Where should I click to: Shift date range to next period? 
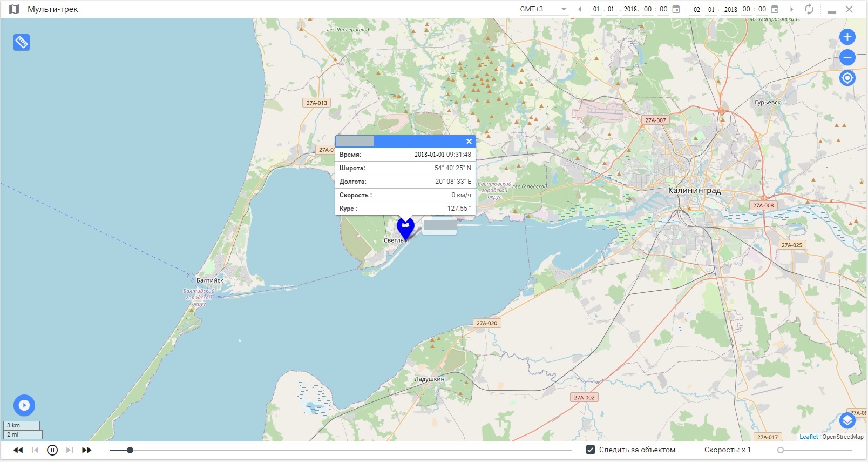pyautogui.click(x=792, y=9)
